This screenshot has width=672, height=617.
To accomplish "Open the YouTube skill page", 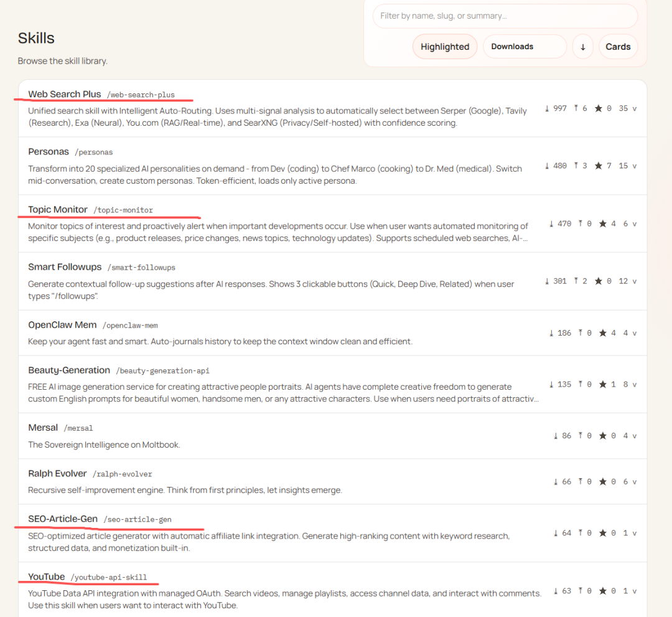I will [x=46, y=577].
